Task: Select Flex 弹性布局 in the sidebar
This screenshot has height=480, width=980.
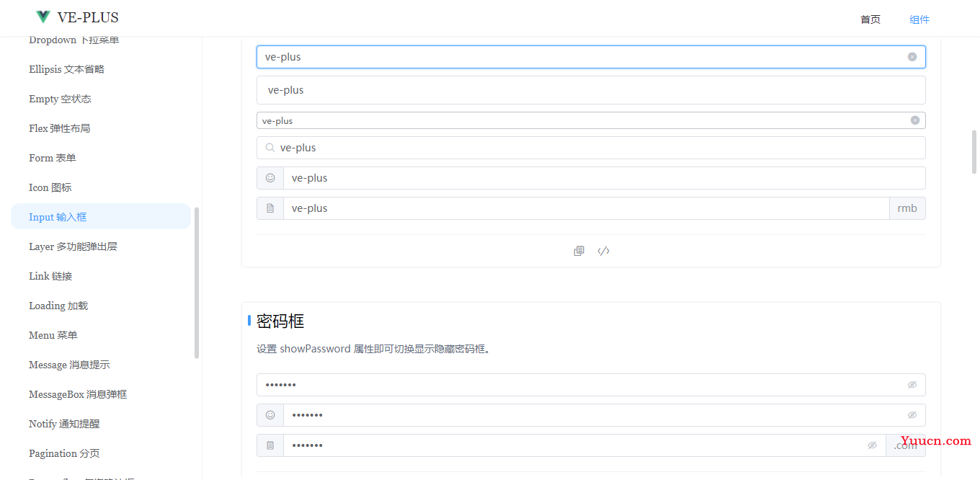Action: [x=101, y=128]
